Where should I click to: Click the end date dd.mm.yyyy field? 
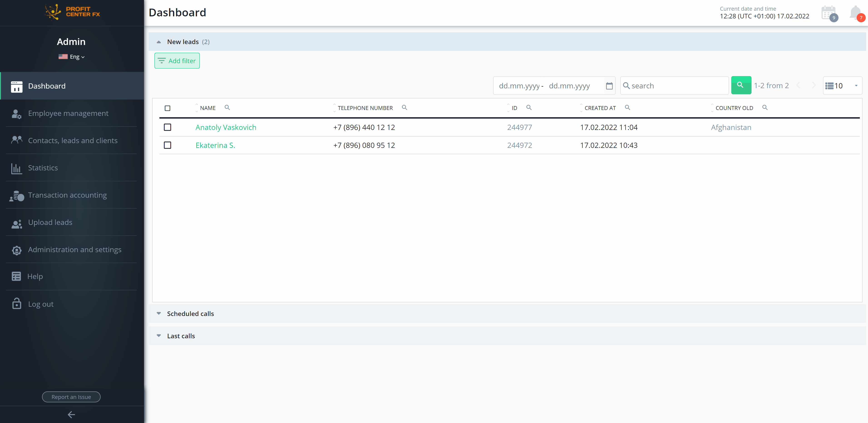pos(569,86)
